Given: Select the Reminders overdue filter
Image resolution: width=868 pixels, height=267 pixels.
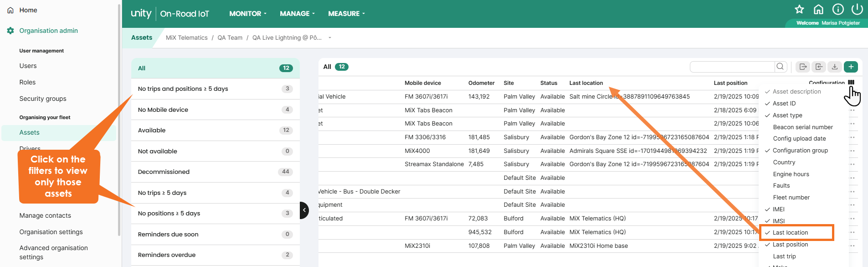Looking at the screenshot, I should [x=216, y=255].
